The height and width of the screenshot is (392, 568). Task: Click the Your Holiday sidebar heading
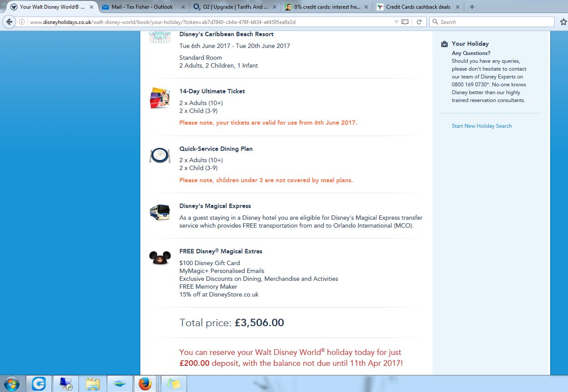[470, 44]
